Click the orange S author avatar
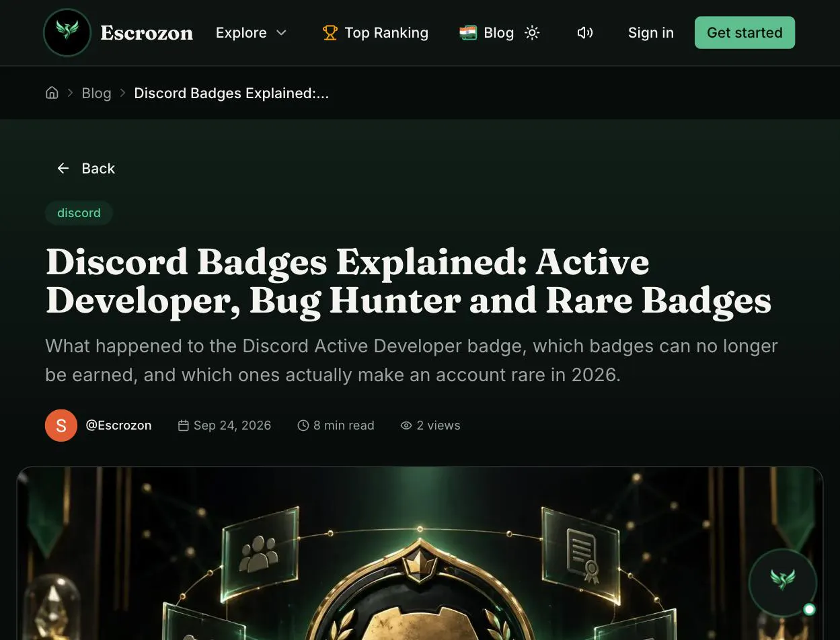840x640 pixels. [61, 425]
